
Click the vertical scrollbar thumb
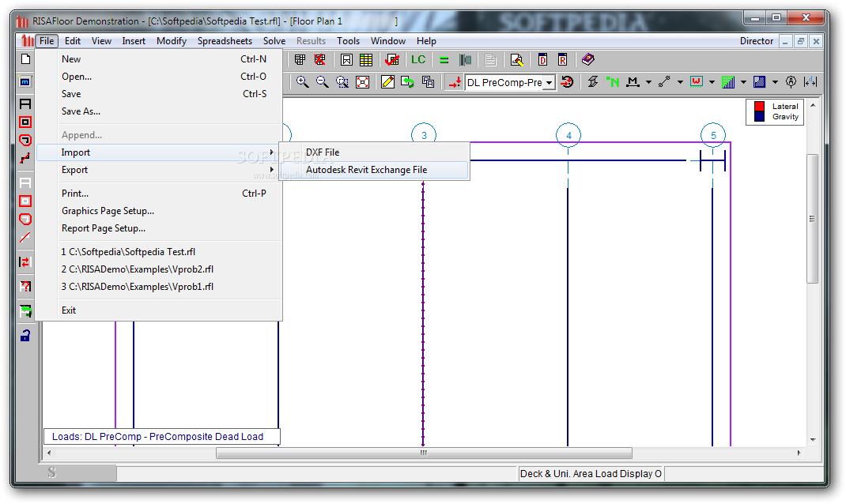(812, 218)
